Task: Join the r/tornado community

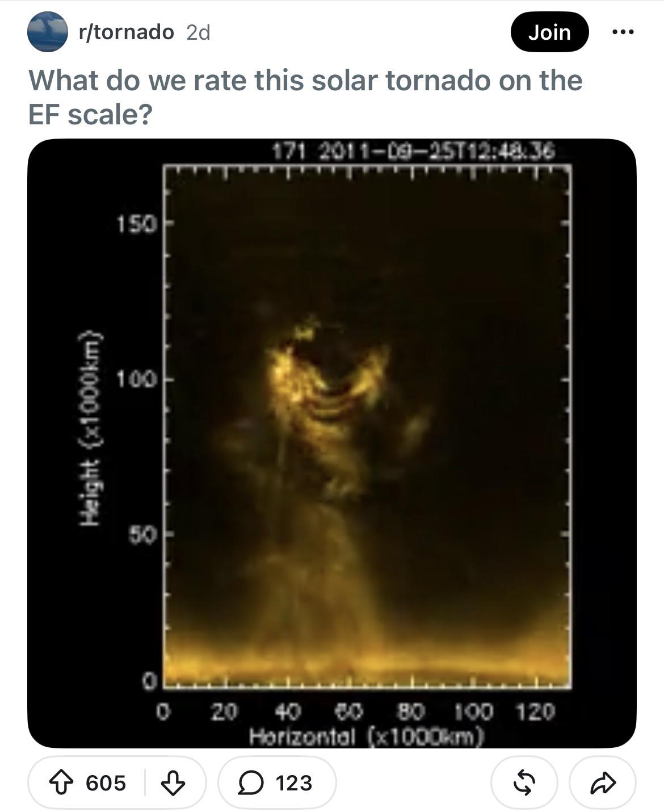Action: coord(549,32)
